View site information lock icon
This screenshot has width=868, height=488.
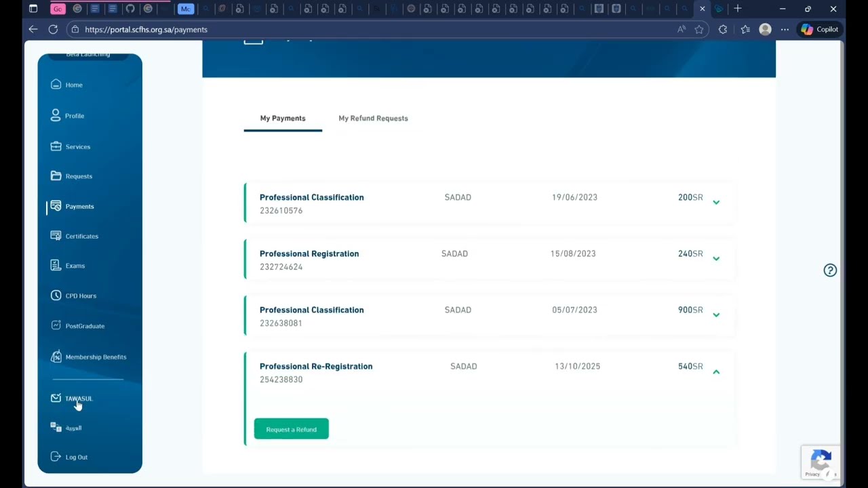coord(75,29)
